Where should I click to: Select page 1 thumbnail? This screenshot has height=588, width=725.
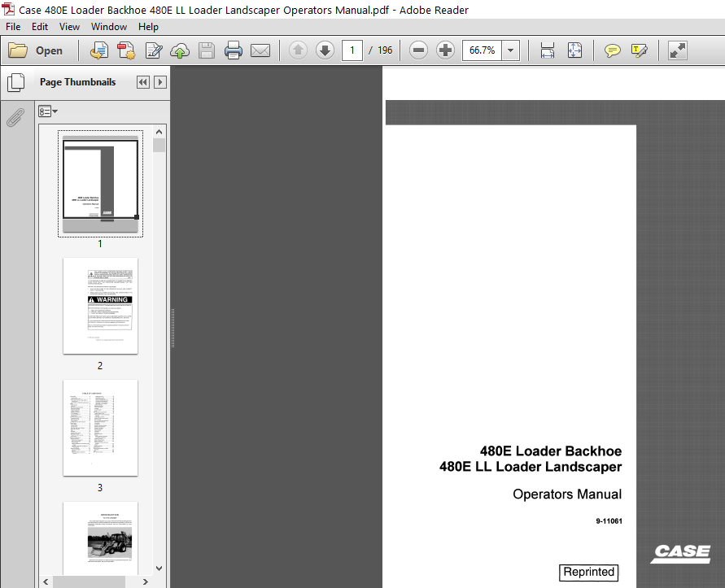tap(100, 184)
